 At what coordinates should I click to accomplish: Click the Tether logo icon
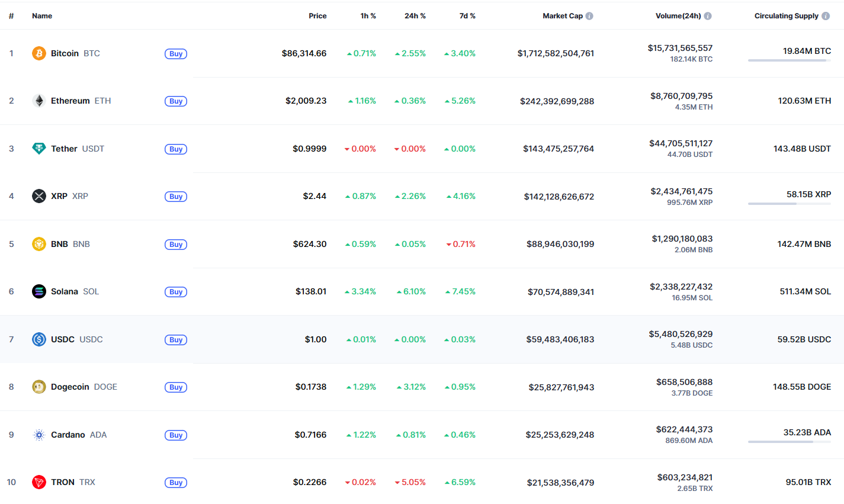(x=39, y=149)
